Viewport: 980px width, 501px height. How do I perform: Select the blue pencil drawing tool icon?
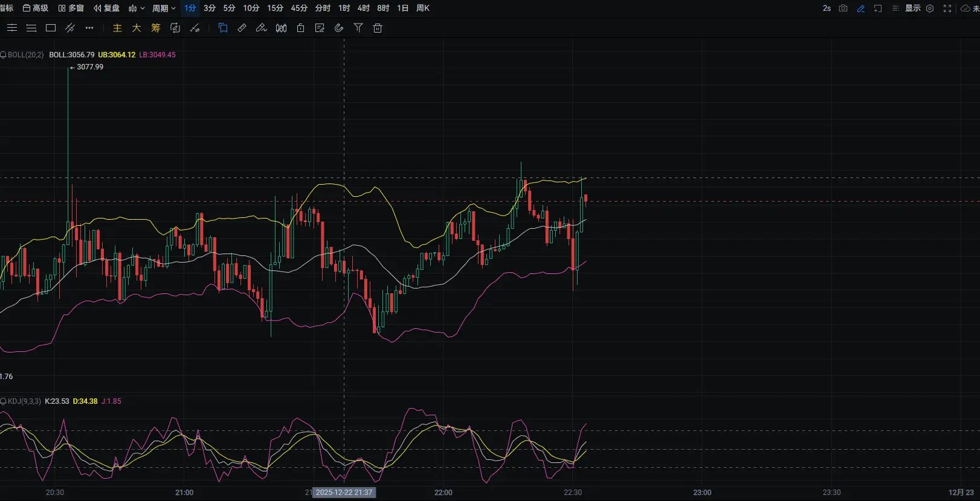[861, 8]
